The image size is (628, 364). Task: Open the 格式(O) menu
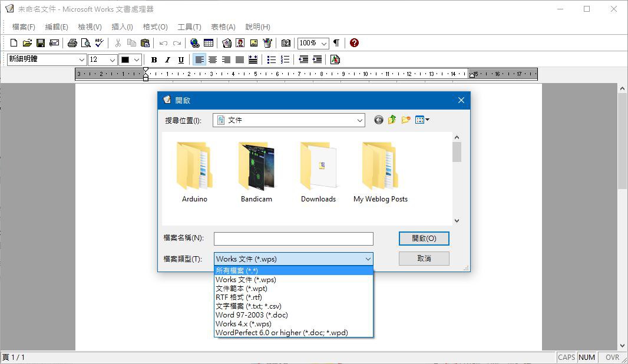(x=156, y=27)
